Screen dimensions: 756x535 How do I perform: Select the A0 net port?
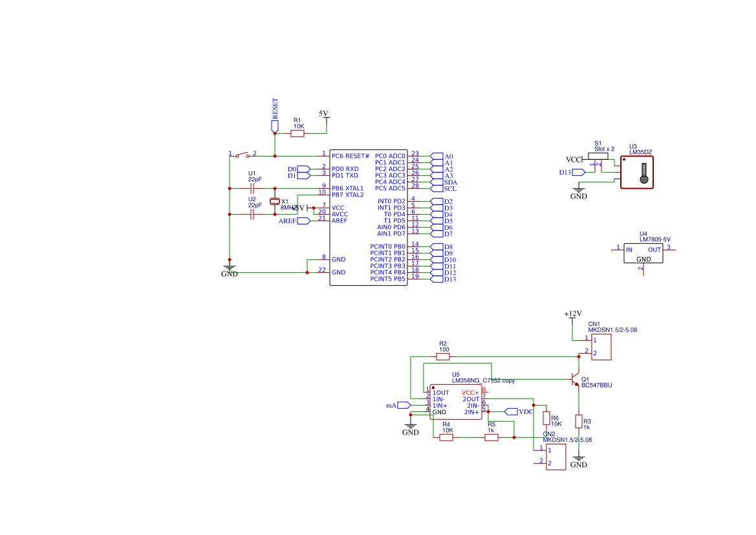coord(442,157)
